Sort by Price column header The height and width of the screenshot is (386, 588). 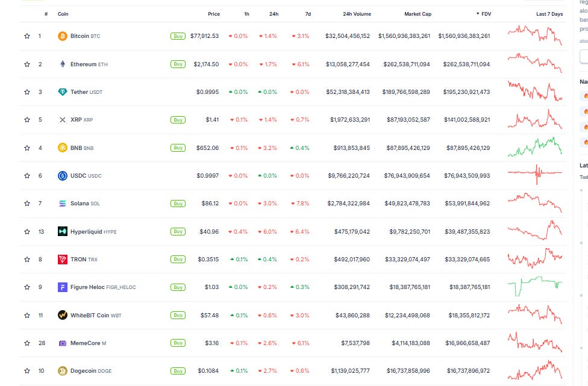pyautogui.click(x=214, y=14)
